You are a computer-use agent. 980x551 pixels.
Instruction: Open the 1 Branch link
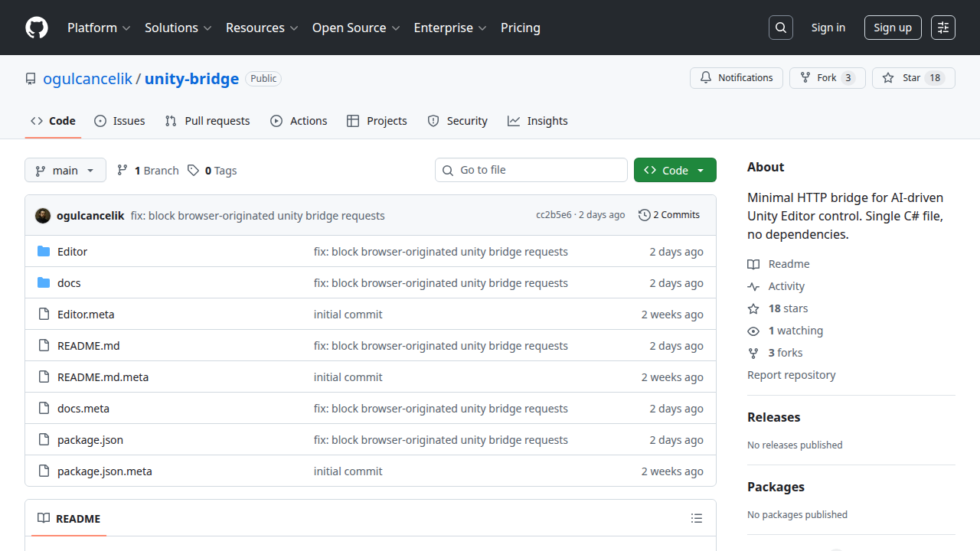tap(148, 170)
